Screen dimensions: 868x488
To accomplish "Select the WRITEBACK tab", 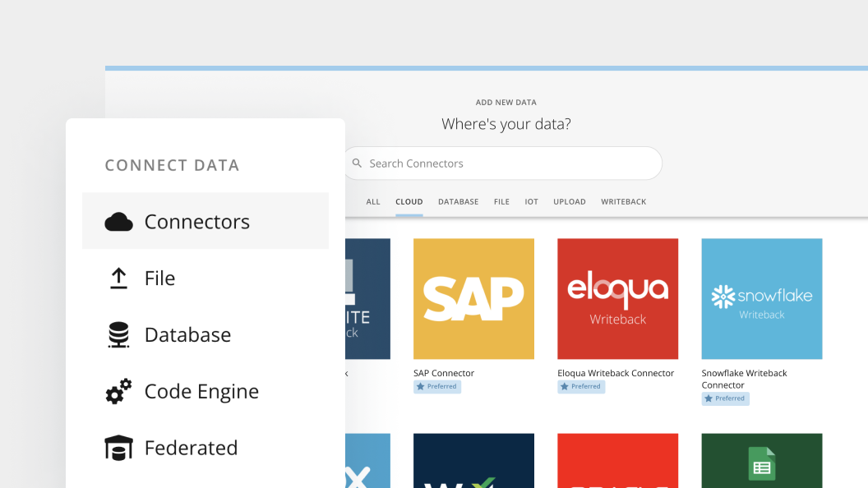I will (x=624, y=202).
